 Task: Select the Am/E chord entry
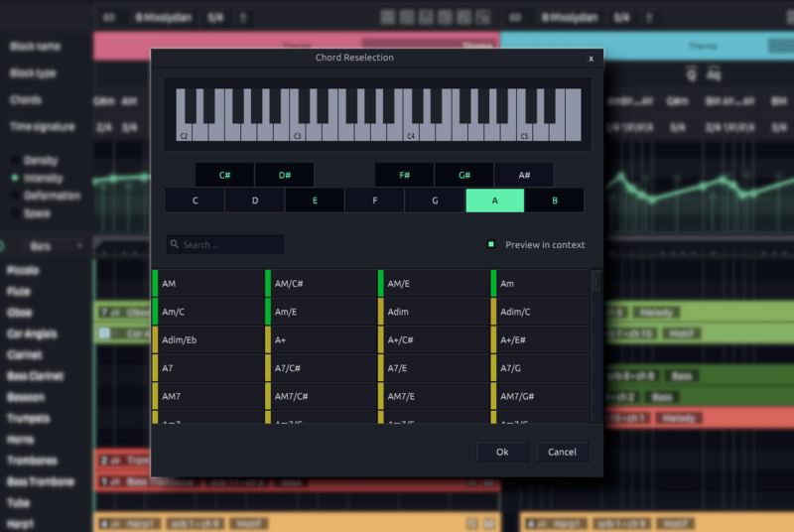coord(321,312)
